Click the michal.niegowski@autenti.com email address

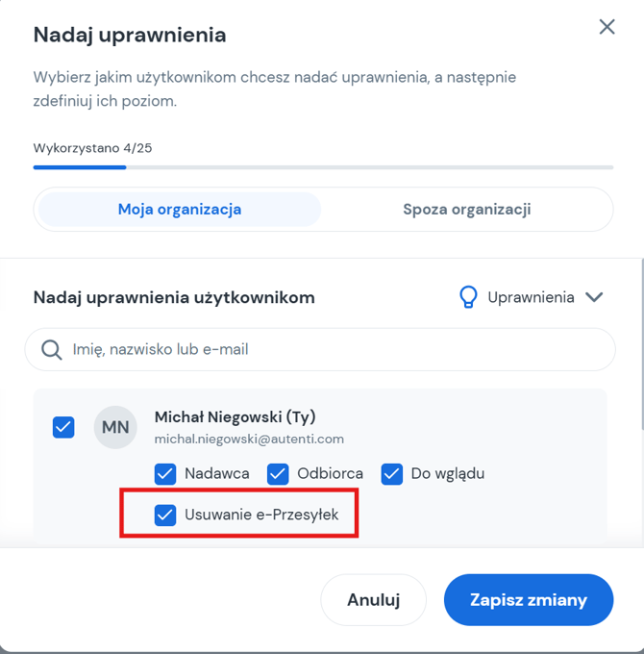coord(249,439)
